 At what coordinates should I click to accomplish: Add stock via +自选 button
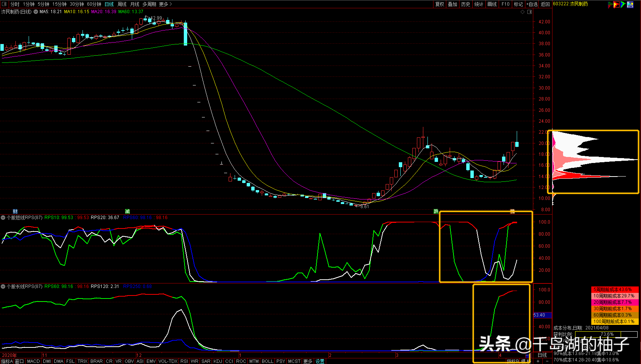[x=532, y=4]
